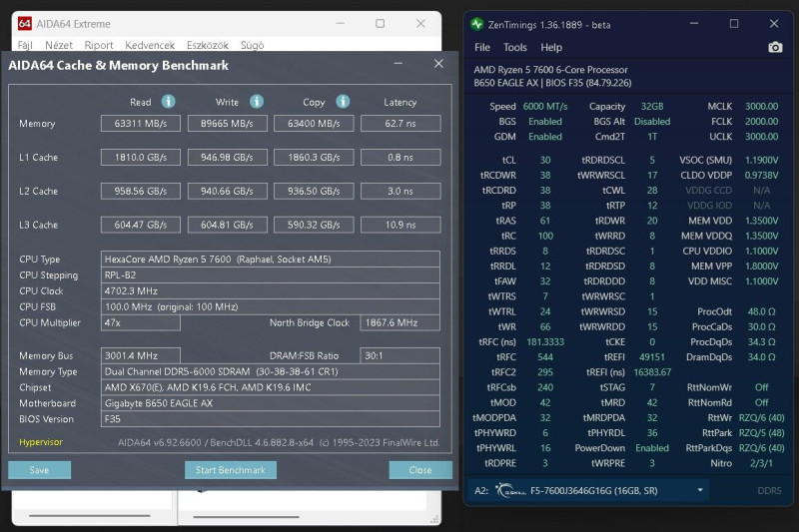Click the Memory Read value 63311 MB/s

(141, 123)
